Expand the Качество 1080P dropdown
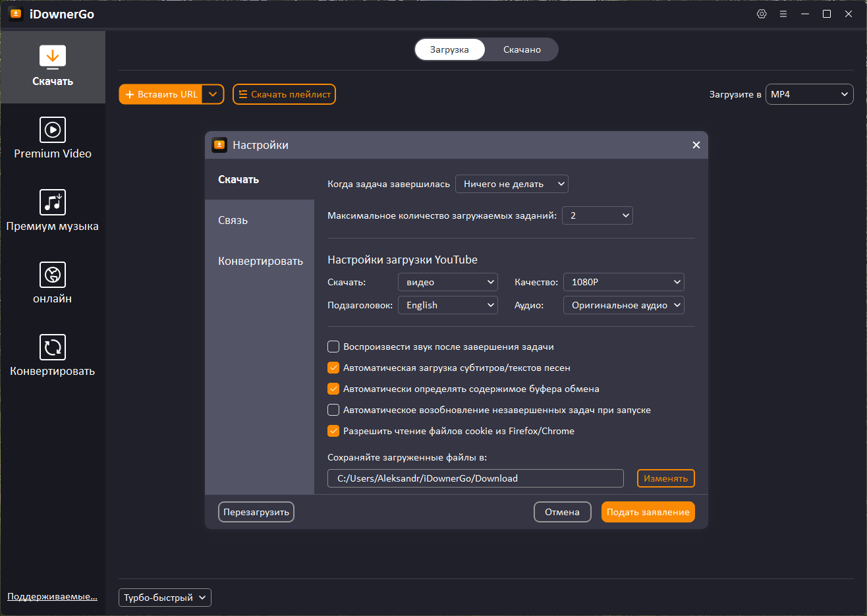Viewport: 867px width, 616px height. tap(624, 282)
